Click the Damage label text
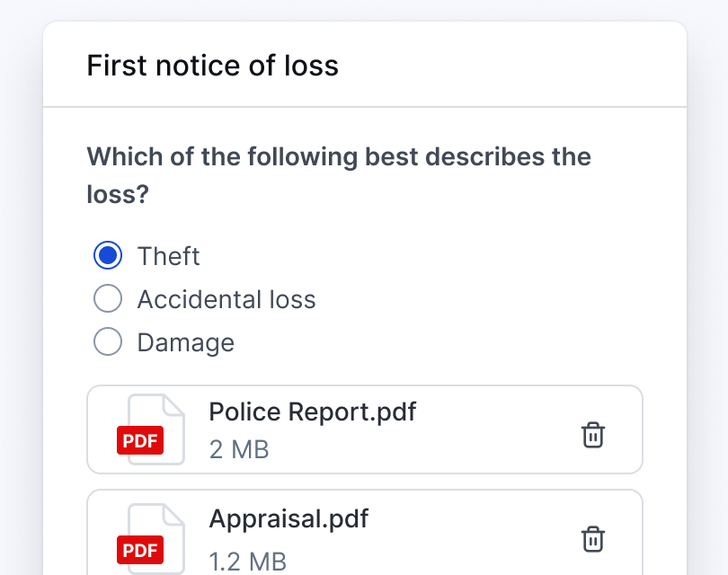Viewport: 728px width, 575px height. coord(185,342)
